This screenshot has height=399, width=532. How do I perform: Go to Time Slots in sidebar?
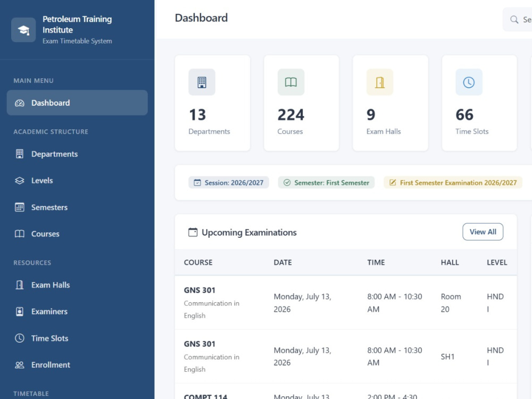[x=77, y=338]
